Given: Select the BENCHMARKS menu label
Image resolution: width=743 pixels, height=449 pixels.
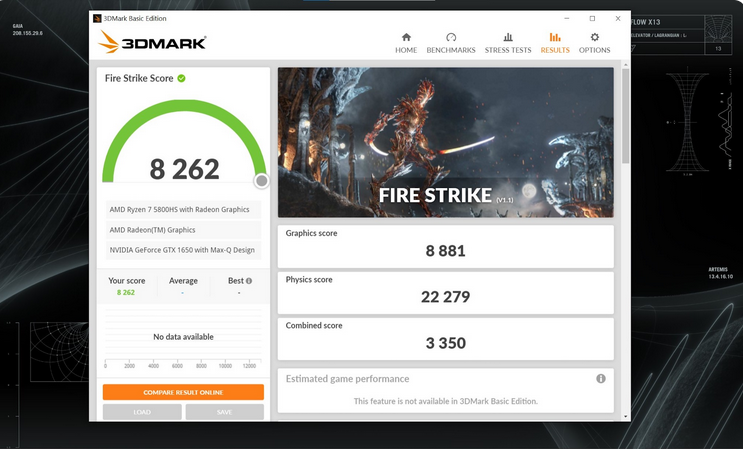Looking at the screenshot, I should coord(451,50).
